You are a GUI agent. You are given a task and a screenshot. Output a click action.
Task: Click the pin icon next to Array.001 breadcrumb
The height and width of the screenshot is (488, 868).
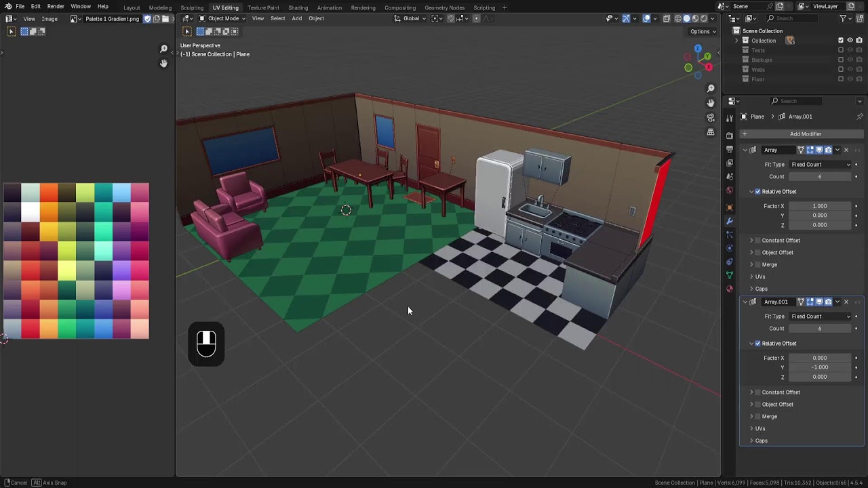click(x=860, y=117)
